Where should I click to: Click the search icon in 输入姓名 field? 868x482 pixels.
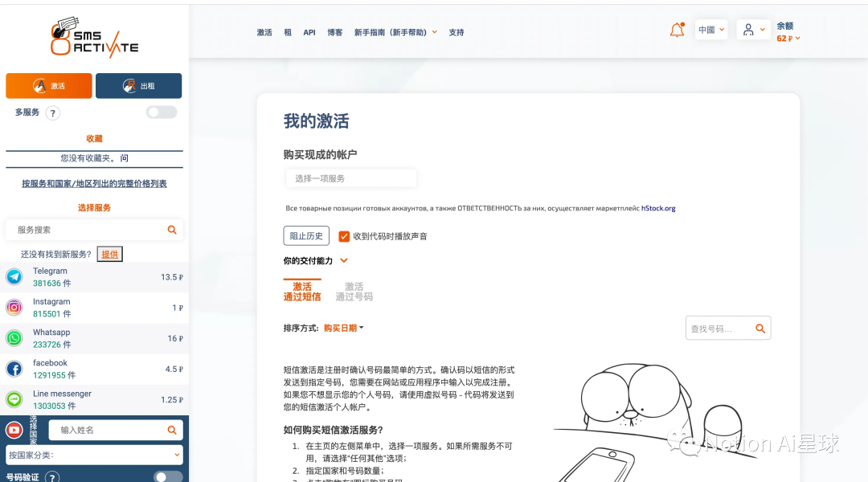pyautogui.click(x=172, y=430)
